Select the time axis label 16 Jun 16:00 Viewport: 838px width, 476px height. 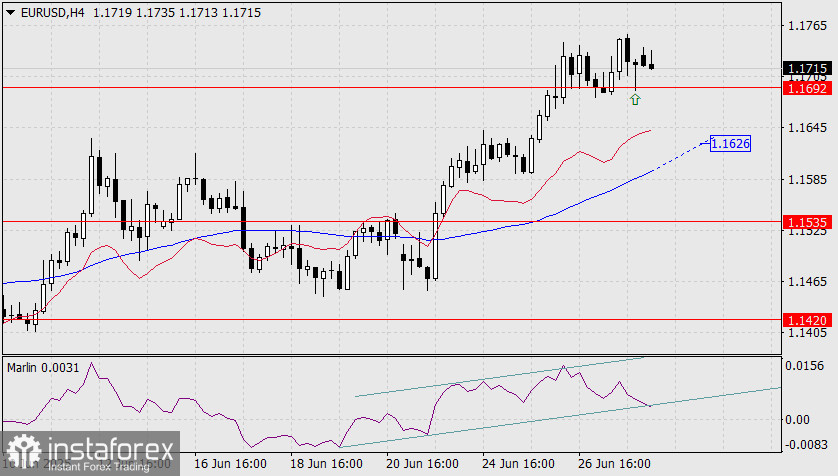[230, 464]
